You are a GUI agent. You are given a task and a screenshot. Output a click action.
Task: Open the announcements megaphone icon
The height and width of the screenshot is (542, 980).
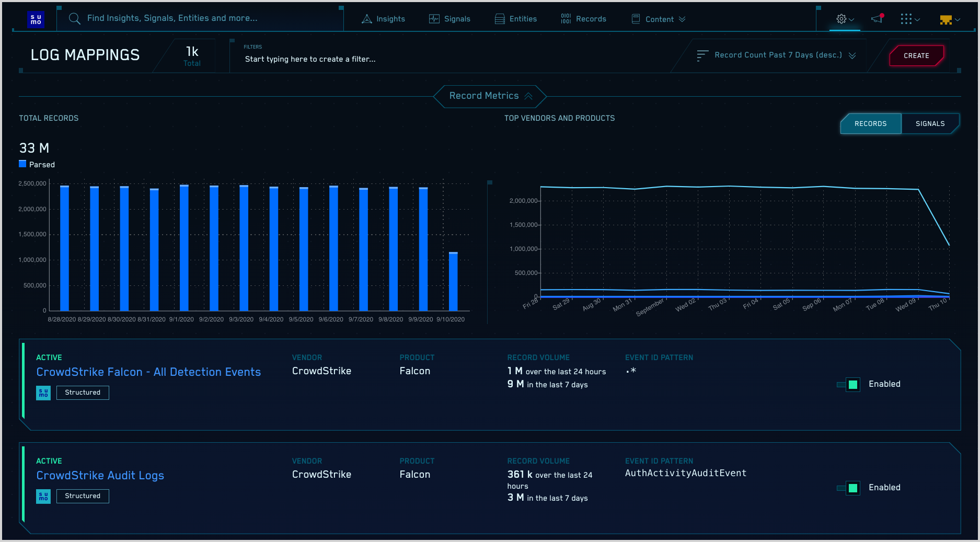pyautogui.click(x=877, y=19)
